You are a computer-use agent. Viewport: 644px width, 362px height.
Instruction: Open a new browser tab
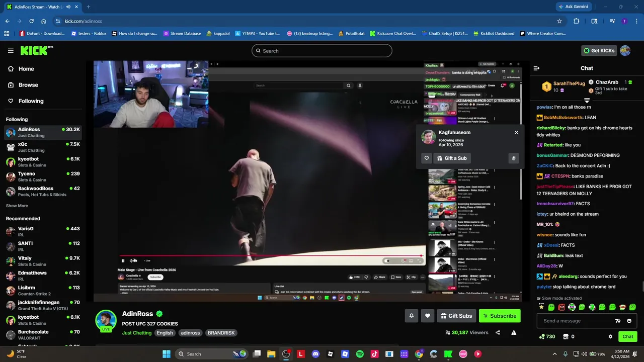pyautogui.click(x=88, y=7)
